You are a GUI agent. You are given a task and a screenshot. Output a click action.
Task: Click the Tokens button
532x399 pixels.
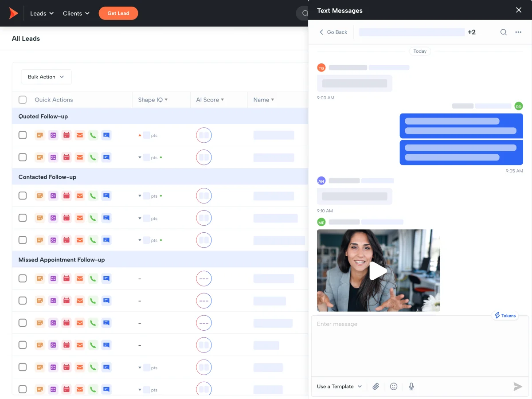click(x=506, y=316)
